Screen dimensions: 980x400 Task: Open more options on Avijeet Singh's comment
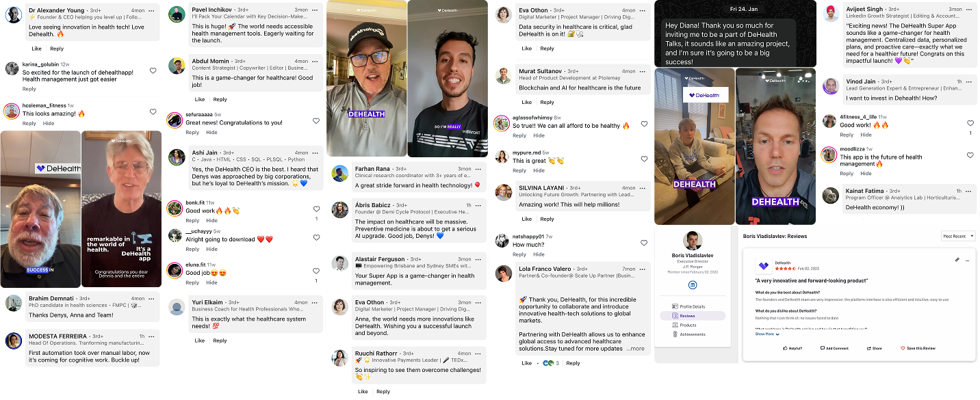pos(971,9)
